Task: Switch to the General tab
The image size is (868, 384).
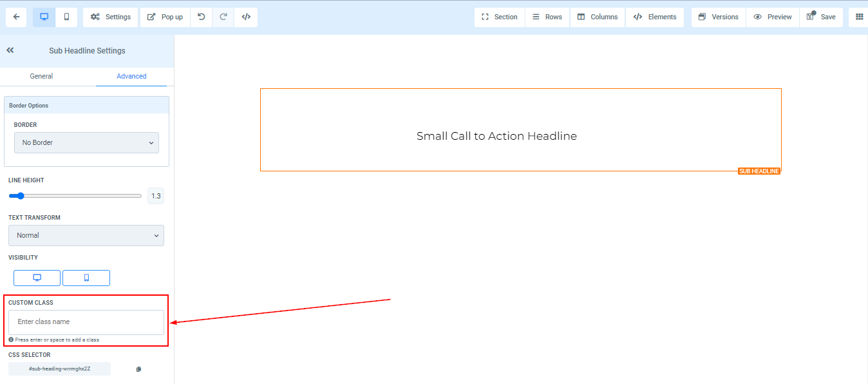Action: (41, 76)
